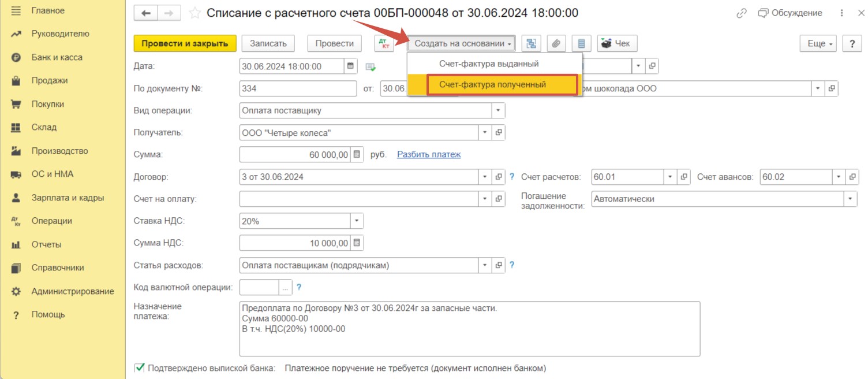Open Склад section icon
The width and height of the screenshot is (868, 379).
(16, 128)
